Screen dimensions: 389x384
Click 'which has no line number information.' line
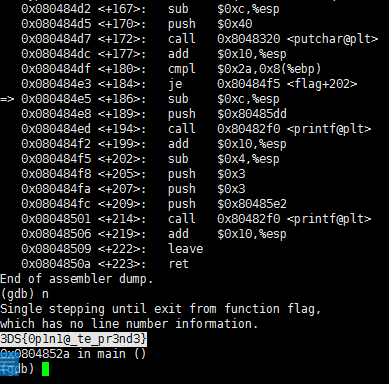pos(129,324)
